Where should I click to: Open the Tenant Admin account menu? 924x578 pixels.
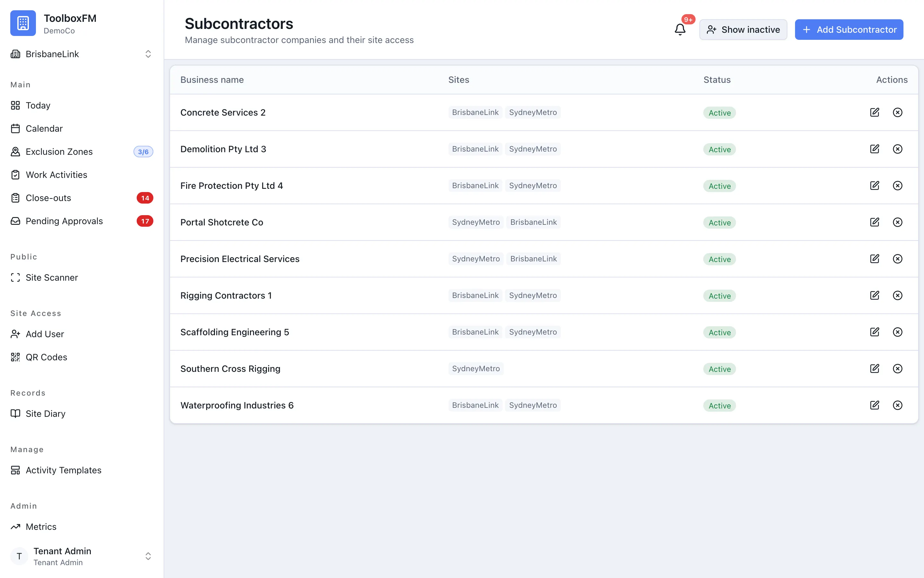(x=82, y=556)
